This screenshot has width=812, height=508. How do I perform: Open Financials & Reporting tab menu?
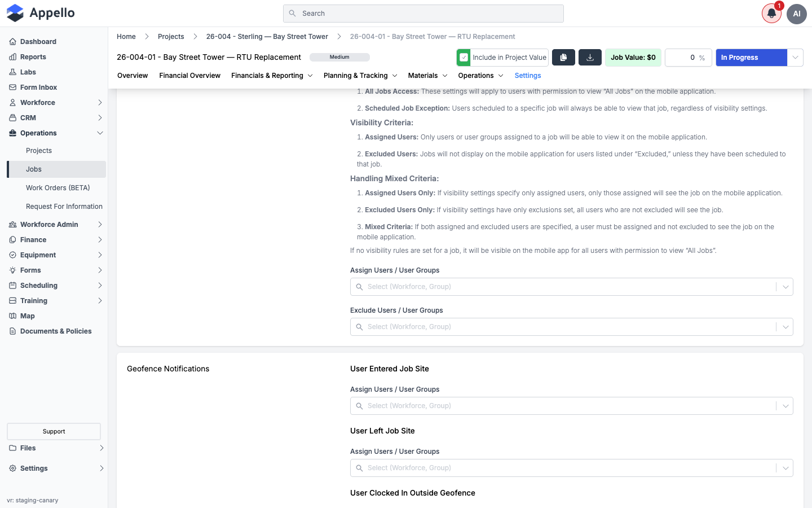coord(272,76)
